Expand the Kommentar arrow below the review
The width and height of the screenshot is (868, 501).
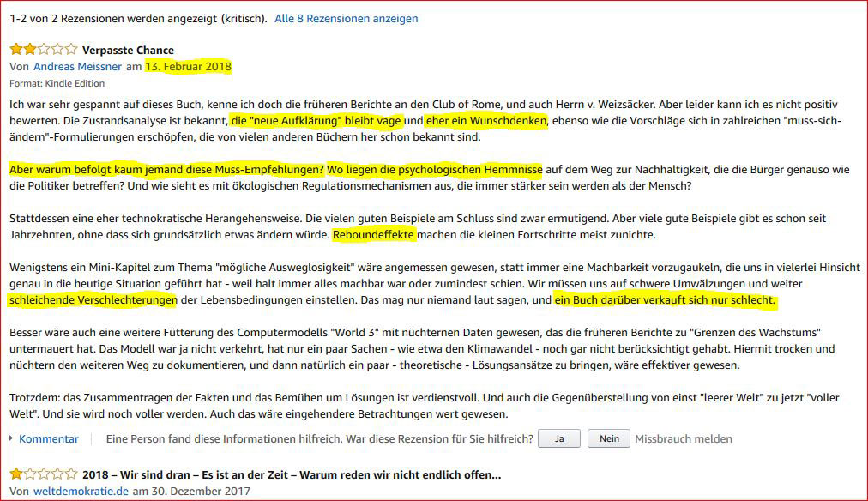[x=11, y=438]
